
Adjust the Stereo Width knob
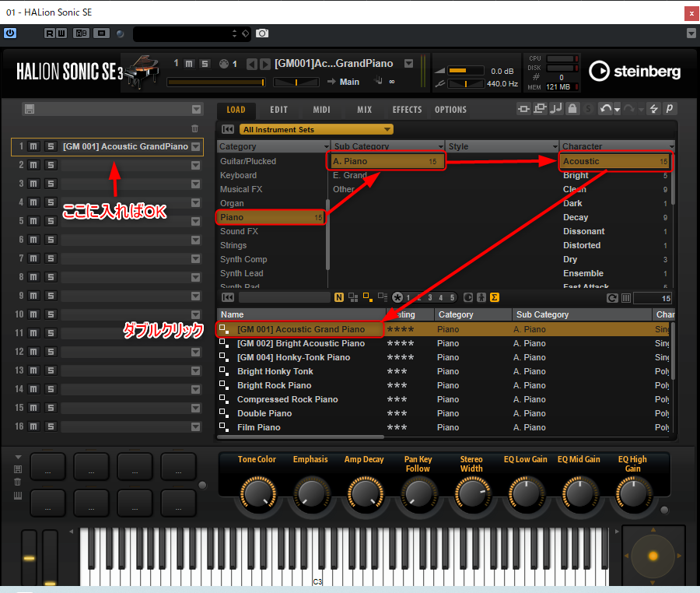[x=472, y=494]
